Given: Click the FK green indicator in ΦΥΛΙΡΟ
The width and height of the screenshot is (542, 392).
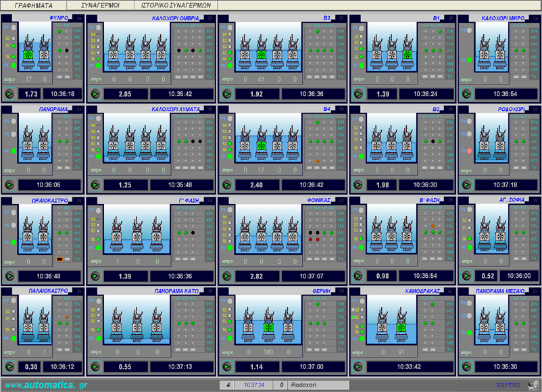Looking at the screenshot, I should (x=14, y=66).
